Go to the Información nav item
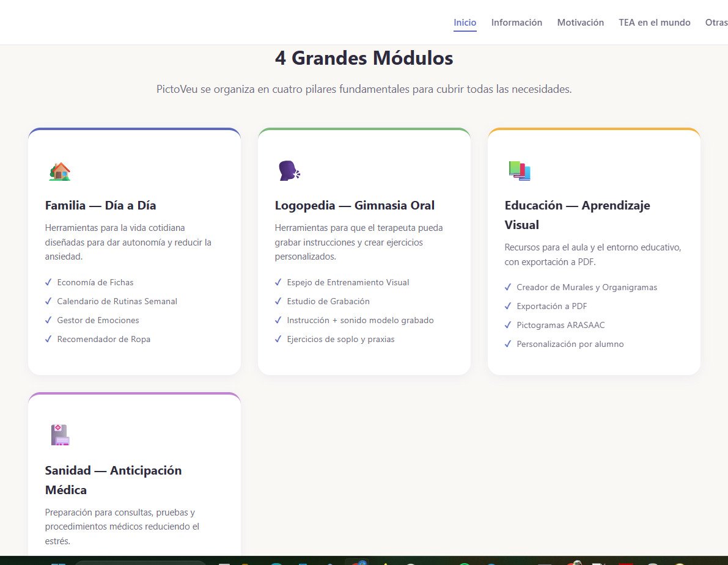This screenshot has height=565, width=728. 517,22
